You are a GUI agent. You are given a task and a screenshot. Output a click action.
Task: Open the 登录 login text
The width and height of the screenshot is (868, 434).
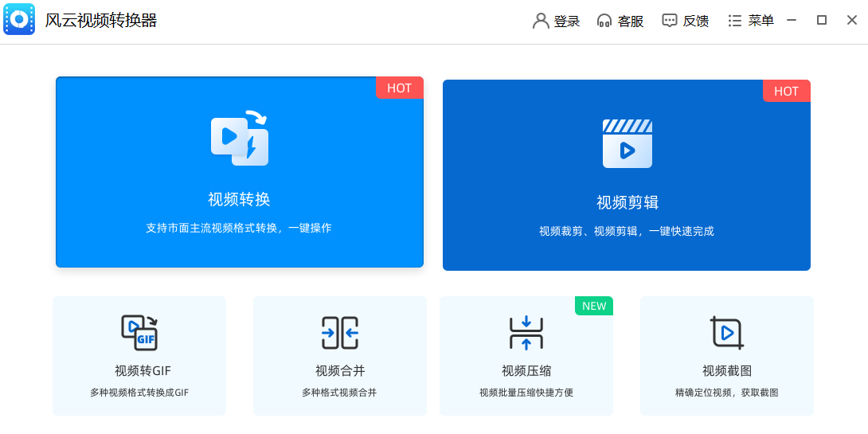pyautogui.click(x=567, y=22)
